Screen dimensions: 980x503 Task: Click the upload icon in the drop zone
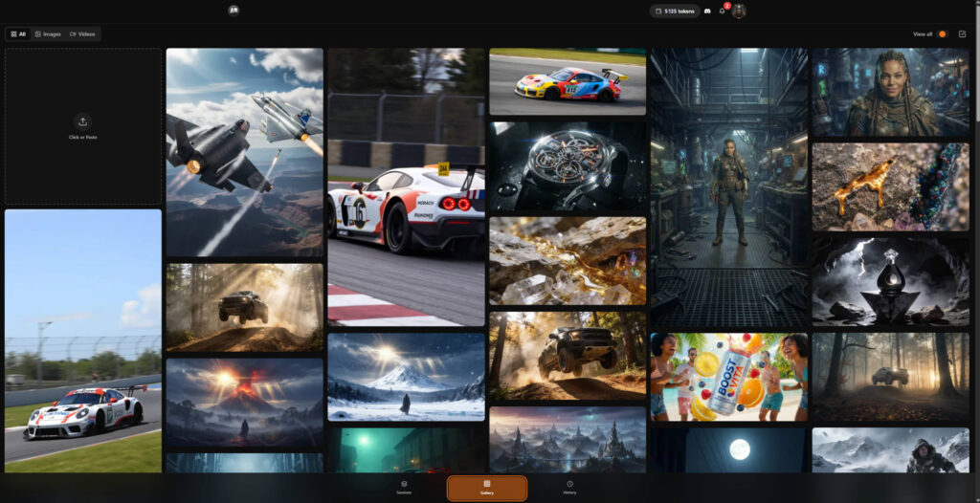tap(82, 121)
